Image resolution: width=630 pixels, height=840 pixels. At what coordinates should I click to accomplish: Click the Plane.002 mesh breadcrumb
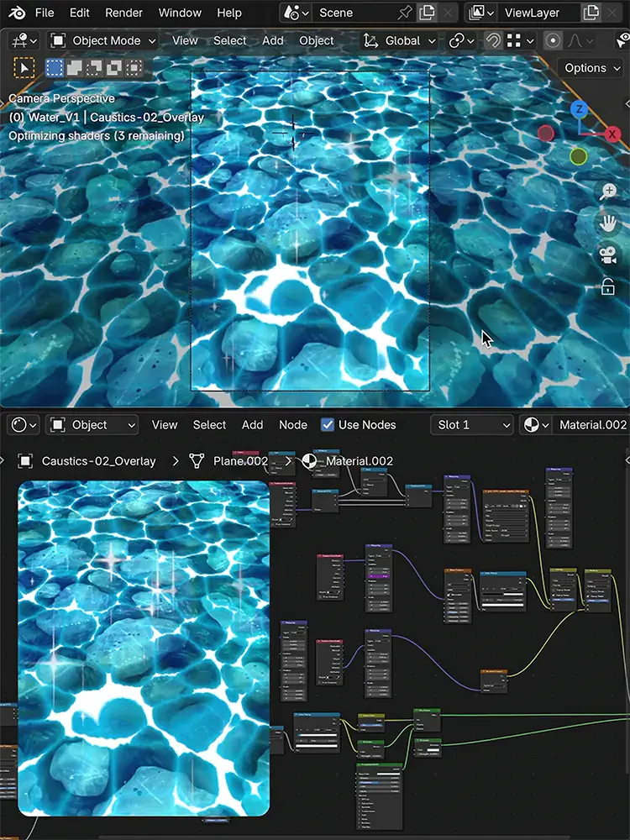pyautogui.click(x=240, y=461)
